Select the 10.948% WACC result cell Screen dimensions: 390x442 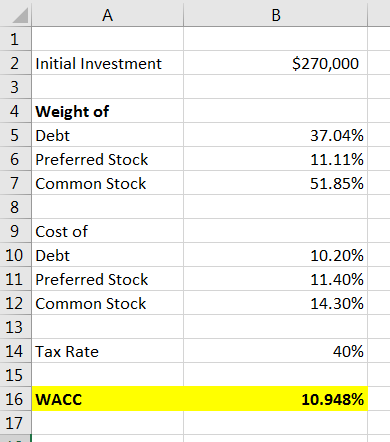[275, 399]
